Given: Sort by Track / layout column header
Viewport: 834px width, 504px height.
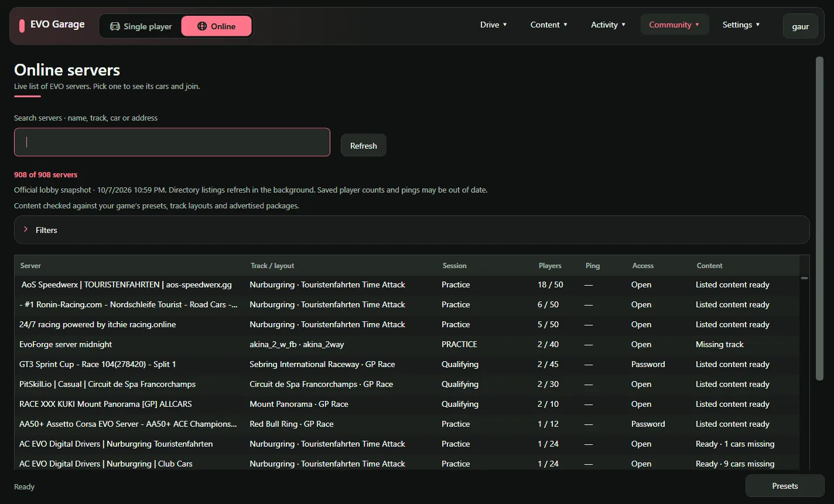Looking at the screenshot, I should pos(272,266).
